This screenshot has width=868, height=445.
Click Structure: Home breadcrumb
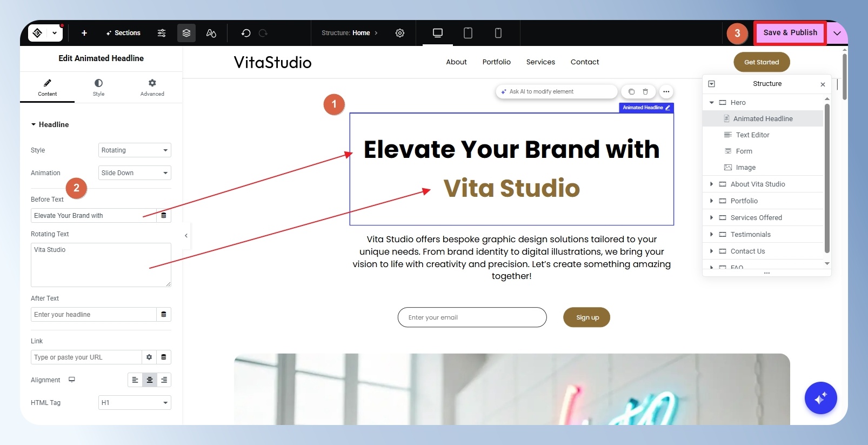pyautogui.click(x=350, y=33)
